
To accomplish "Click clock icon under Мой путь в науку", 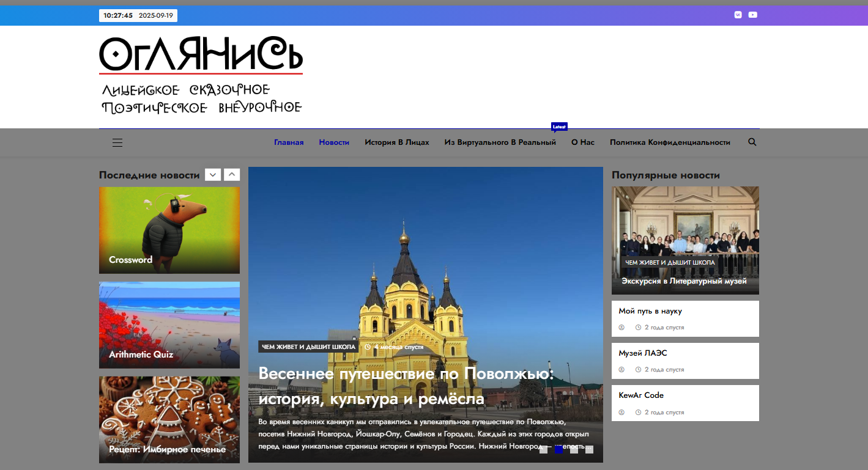I will 638,328.
